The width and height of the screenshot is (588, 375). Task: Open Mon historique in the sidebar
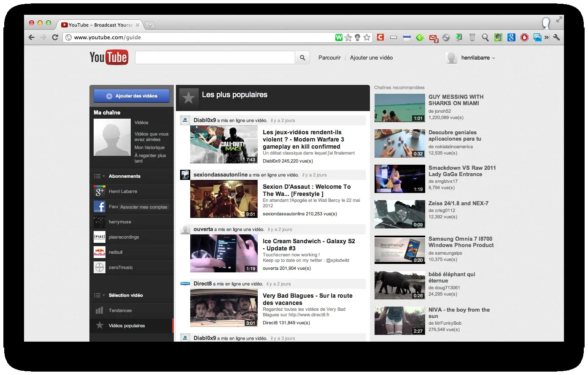149,147
